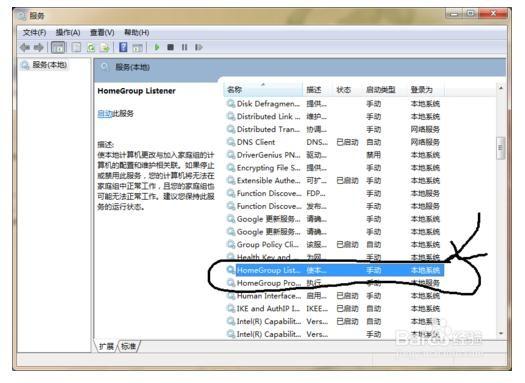Image resolution: width=525 pixels, height=383 pixels.
Task: Open the 操作(A) menu
Action: 68,32
